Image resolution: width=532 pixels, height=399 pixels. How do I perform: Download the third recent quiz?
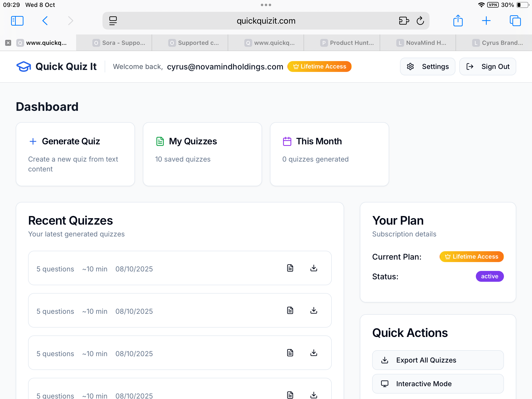314,353
